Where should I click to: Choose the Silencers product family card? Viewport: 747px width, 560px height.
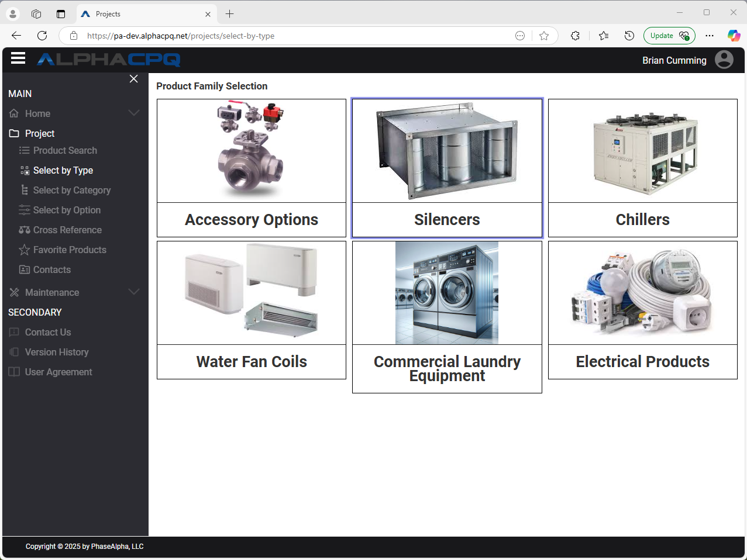446,168
